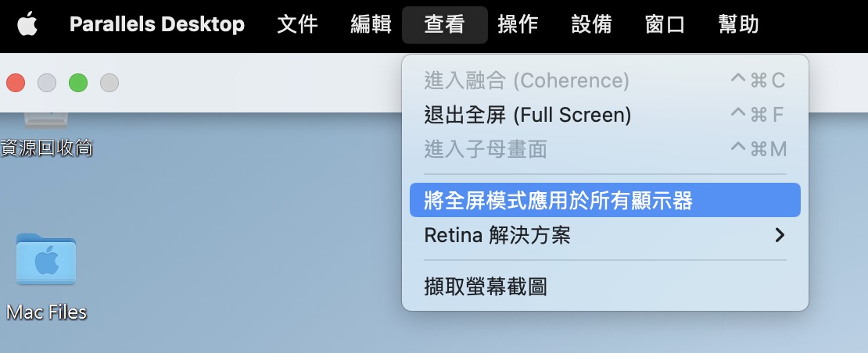This screenshot has width=868, height=353.
Task: Click the red close window button
Action: tap(16, 83)
